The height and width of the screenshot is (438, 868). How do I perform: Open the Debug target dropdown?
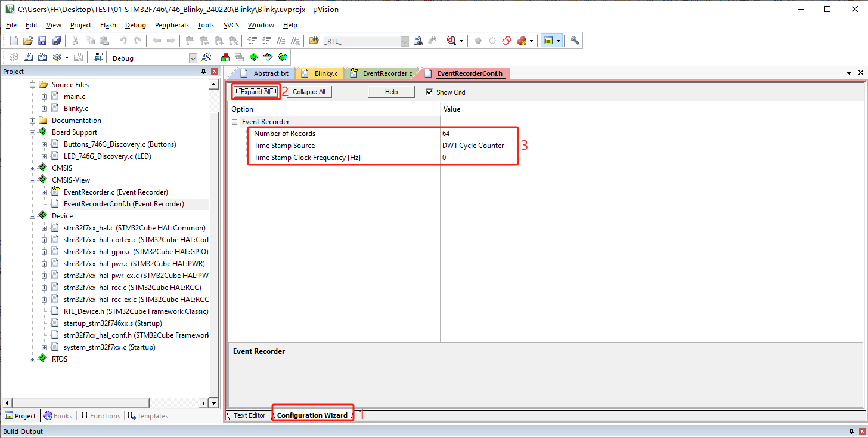click(193, 58)
